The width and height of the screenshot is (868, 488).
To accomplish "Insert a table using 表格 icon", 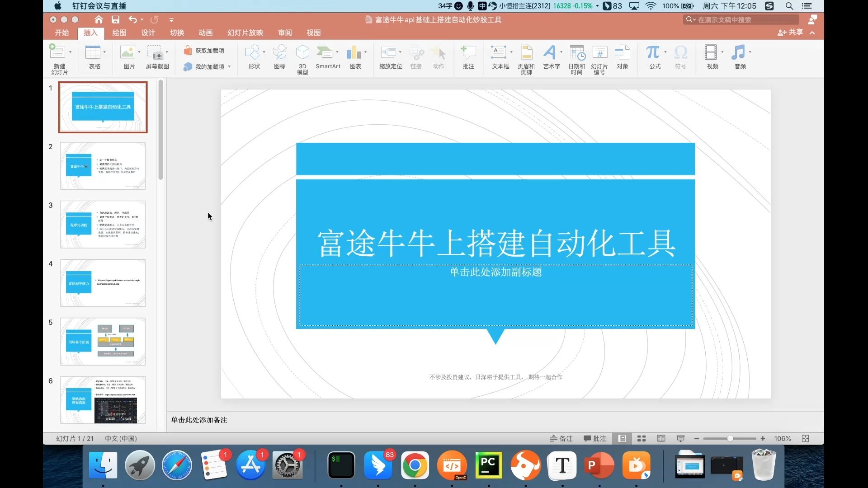I will click(93, 52).
